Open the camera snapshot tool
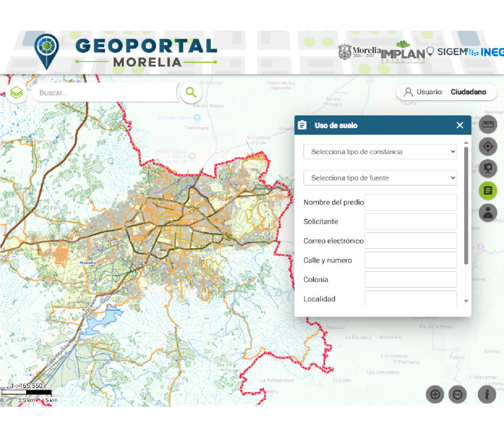This screenshot has height=434, width=504. click(487, 169)
